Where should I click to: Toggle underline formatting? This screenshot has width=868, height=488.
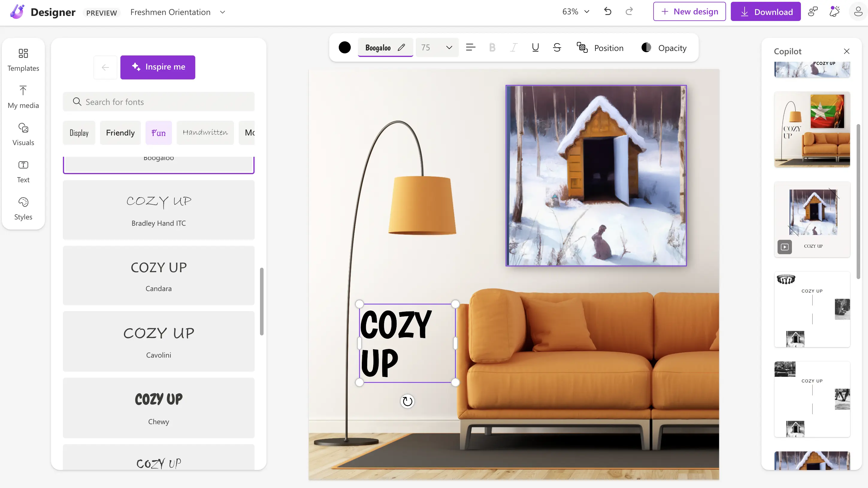[535, 48]
